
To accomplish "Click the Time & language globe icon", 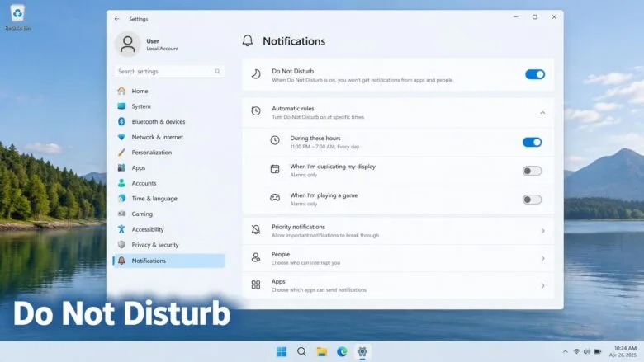I will [121, 199].
